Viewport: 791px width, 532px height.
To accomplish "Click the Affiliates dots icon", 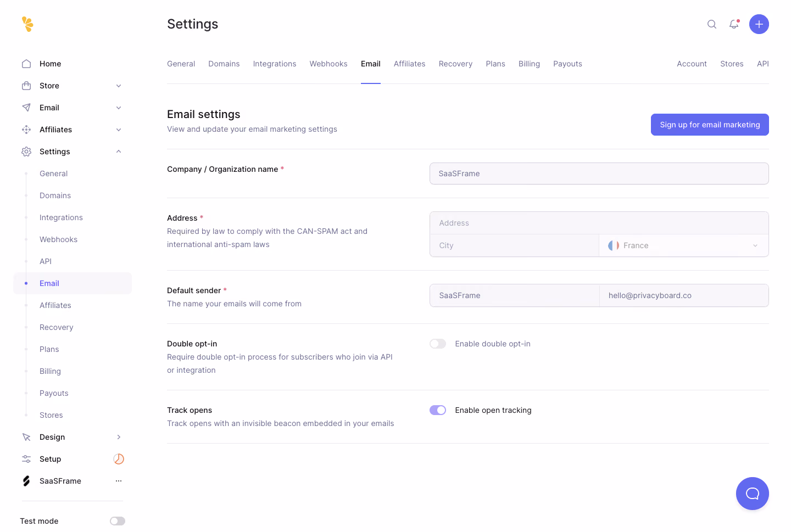I will 26,130.
